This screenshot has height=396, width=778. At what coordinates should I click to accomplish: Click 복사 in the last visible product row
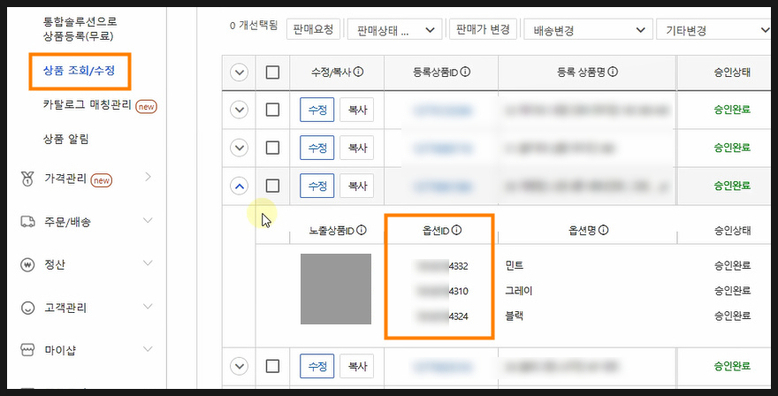357,366
